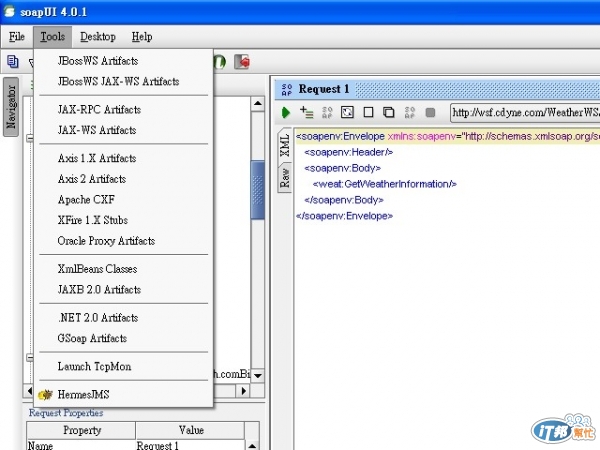The image size is (600, 450).
Task: Add this request to a TestCase
Action: pos(307,112)
